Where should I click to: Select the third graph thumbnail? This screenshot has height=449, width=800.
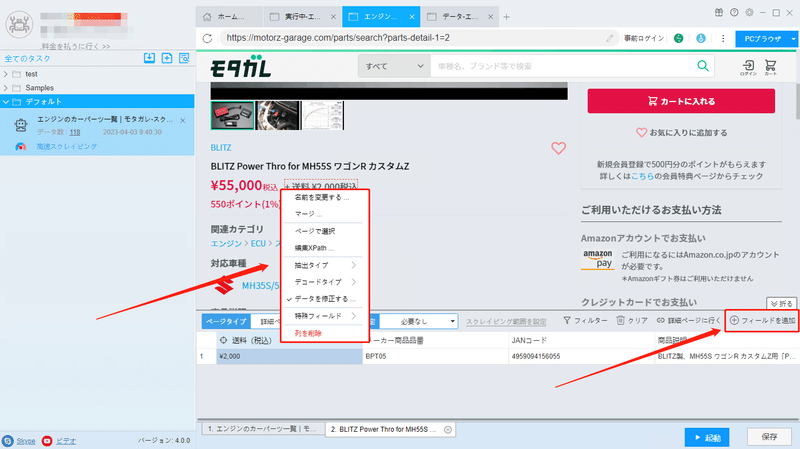point(323,115)
